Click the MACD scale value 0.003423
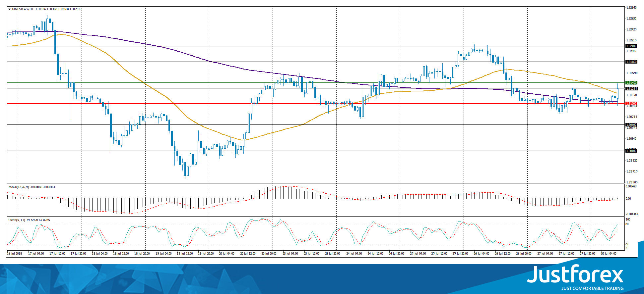 click(x=631, y=186)
